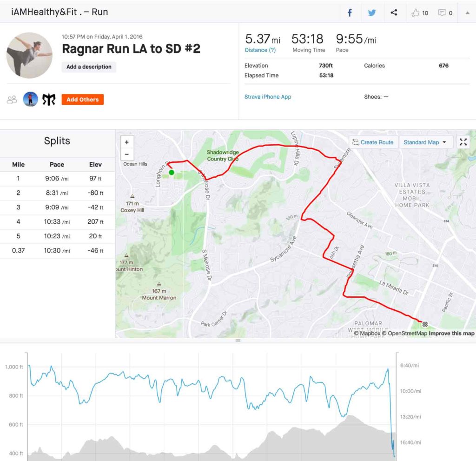Open the share options icon
Image resolution: width=476 pixels, height=461 pixels.
click(394, 13)
